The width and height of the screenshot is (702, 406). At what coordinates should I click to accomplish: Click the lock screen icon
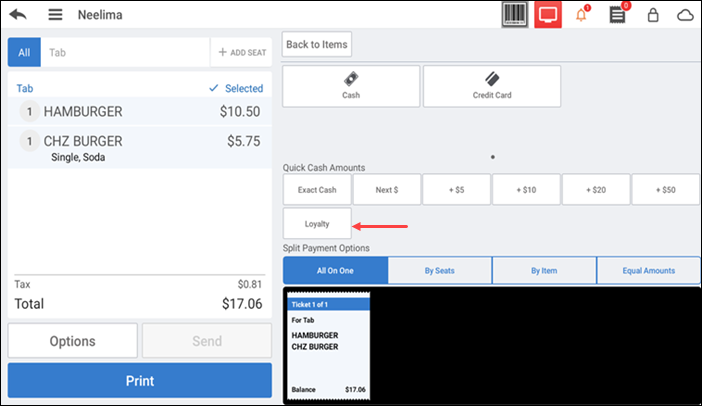pos(653,15)
